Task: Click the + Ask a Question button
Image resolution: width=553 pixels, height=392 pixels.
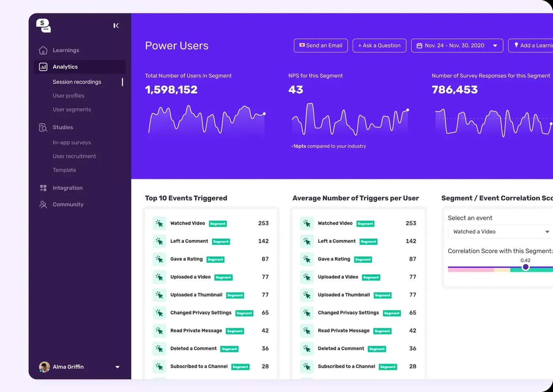Action: 379,45
